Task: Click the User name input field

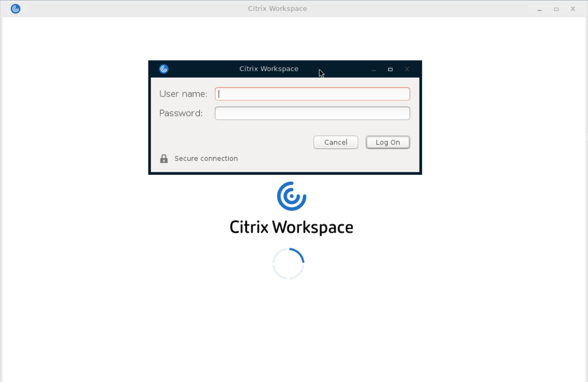Action: coord(312,94)
